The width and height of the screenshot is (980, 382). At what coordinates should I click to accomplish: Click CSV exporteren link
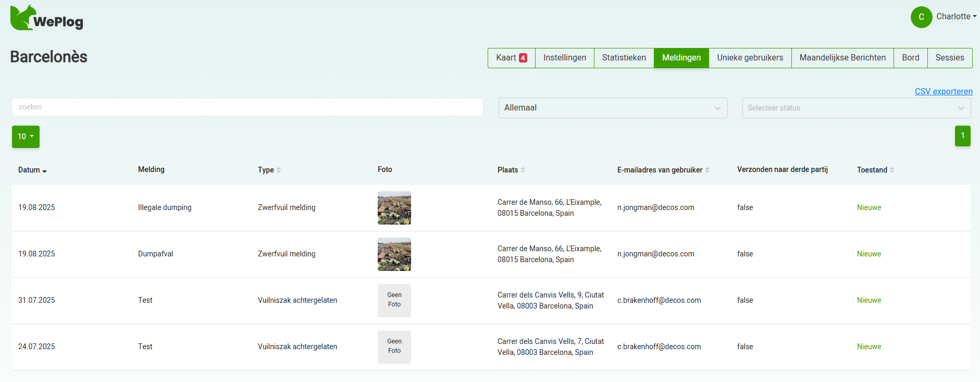943,91
